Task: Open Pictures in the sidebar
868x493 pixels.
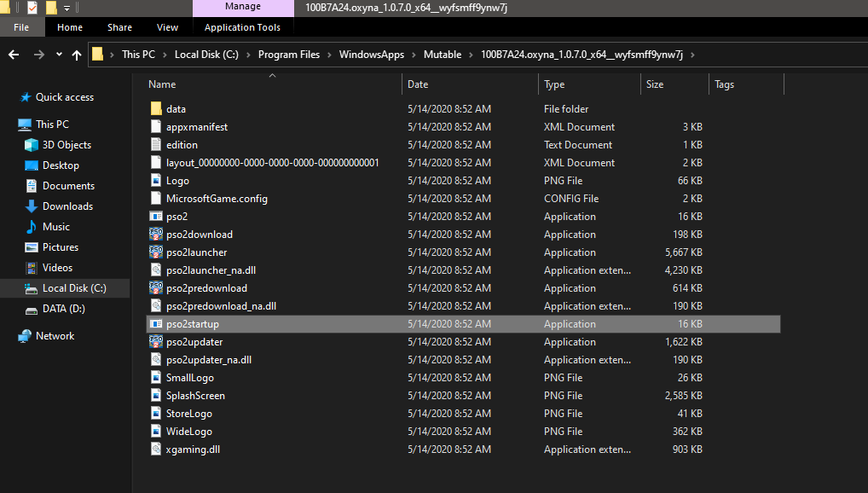Action: (61, 247)
